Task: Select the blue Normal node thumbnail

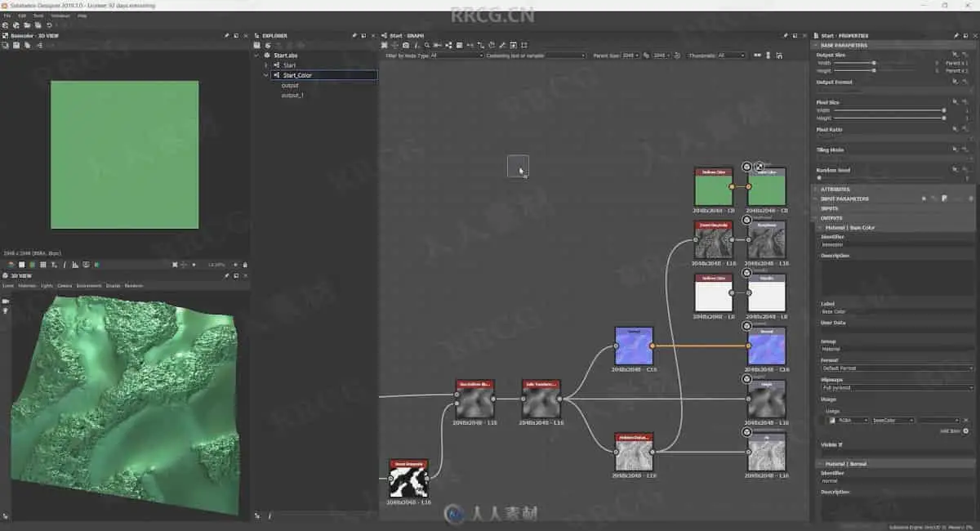Action: click(634, 346)
